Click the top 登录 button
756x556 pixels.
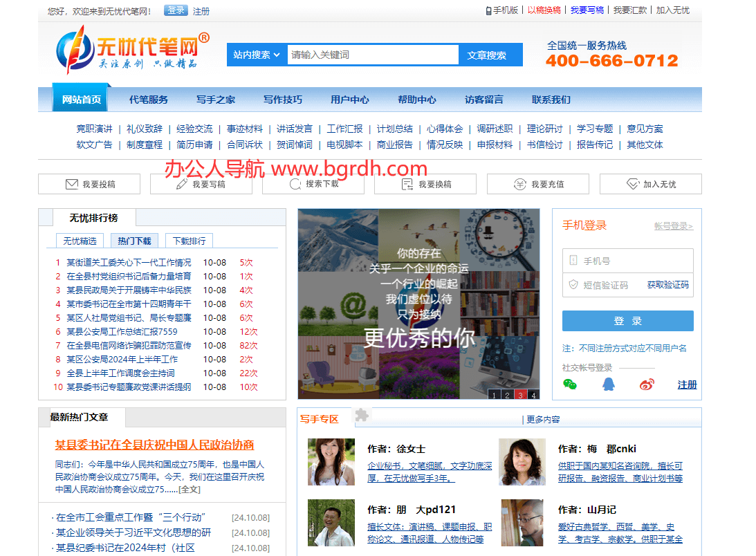(176, 10)
